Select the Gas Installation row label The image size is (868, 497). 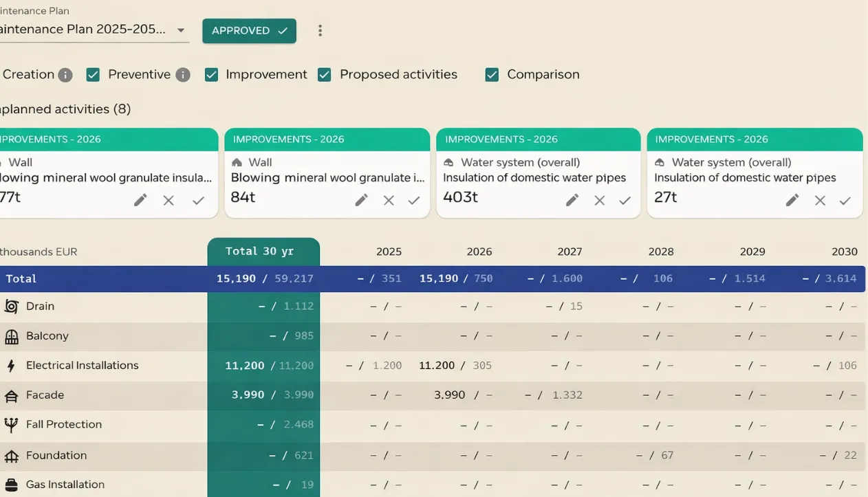(x=65, y=485)
